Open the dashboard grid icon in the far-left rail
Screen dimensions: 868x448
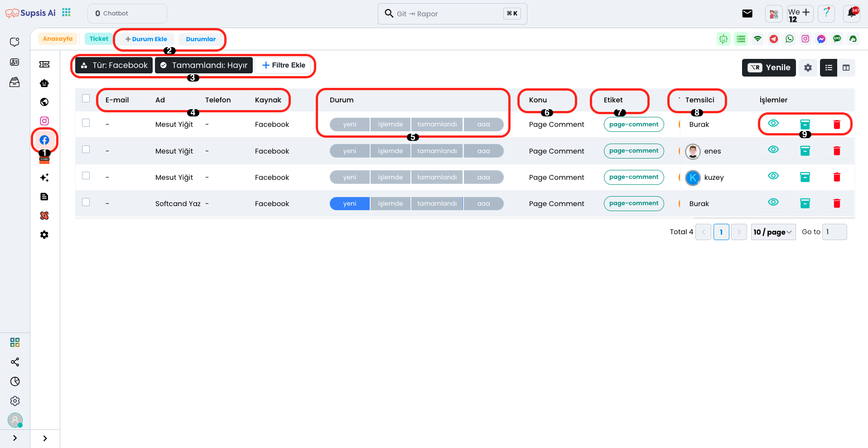pyautogui.click(x=15, y=342)
